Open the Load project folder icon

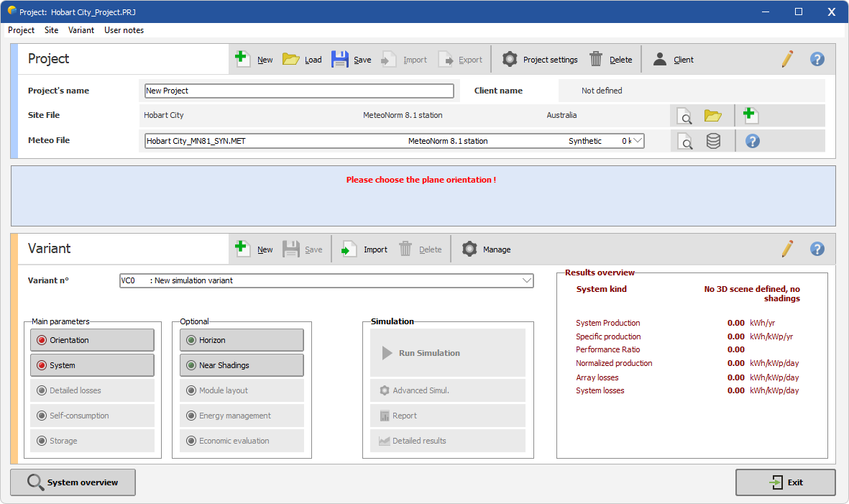(x=290, y=59)
